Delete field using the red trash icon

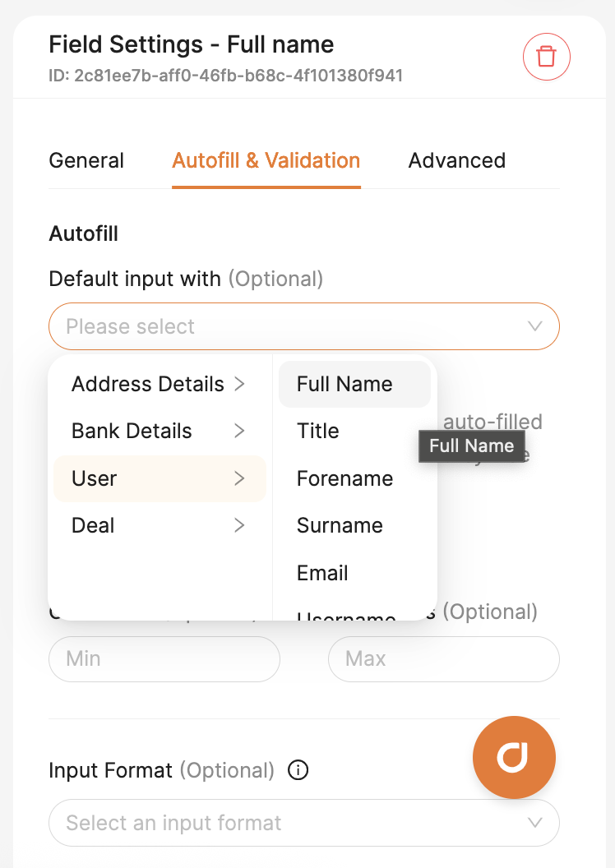547,57
